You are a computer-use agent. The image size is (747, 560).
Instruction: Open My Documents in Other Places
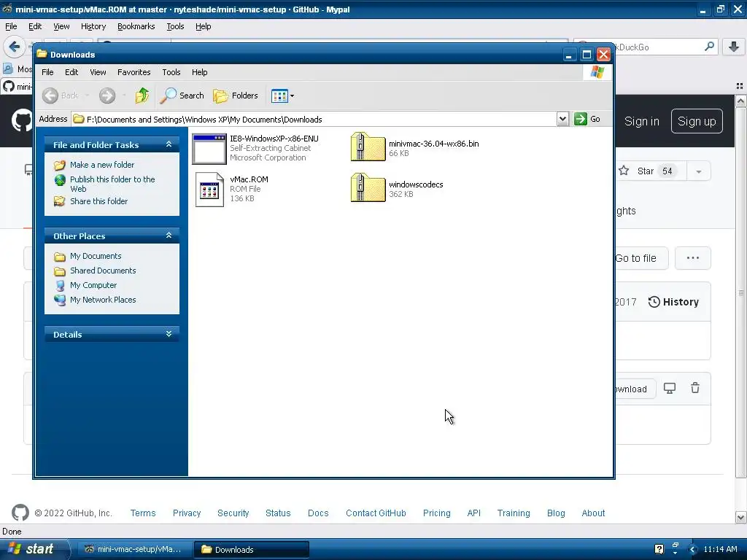click(x=96, y=256)
